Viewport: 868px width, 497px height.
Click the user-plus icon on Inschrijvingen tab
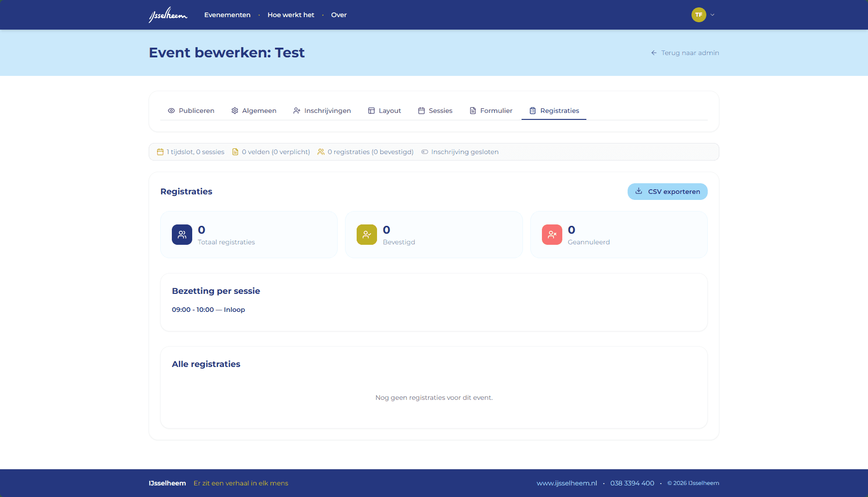pos(297,111)
